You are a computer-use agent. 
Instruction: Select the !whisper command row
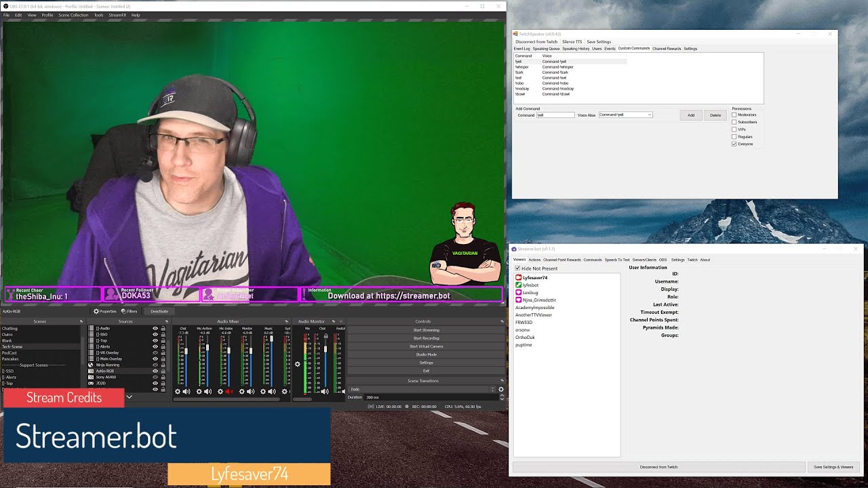[570, 67]
